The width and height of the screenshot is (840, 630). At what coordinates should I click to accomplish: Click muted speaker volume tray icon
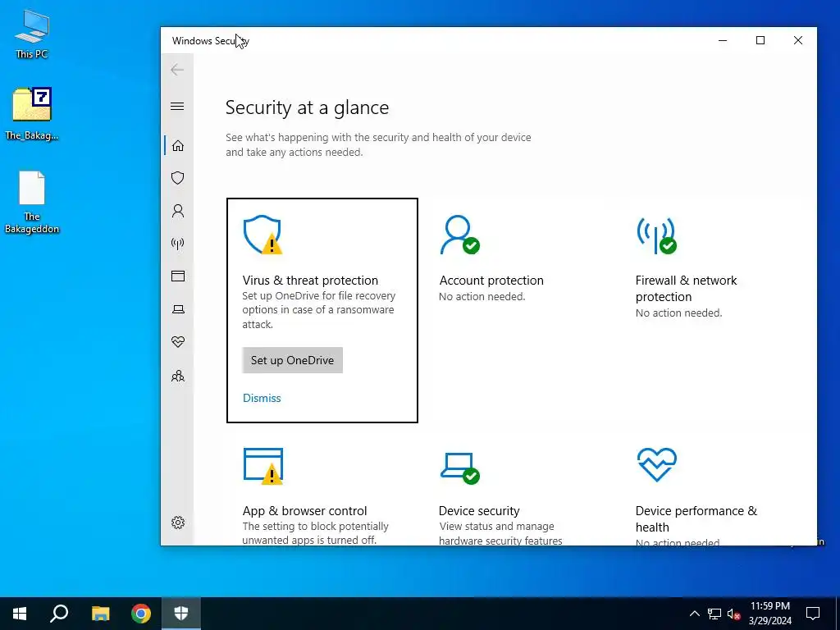coord(733,614)
